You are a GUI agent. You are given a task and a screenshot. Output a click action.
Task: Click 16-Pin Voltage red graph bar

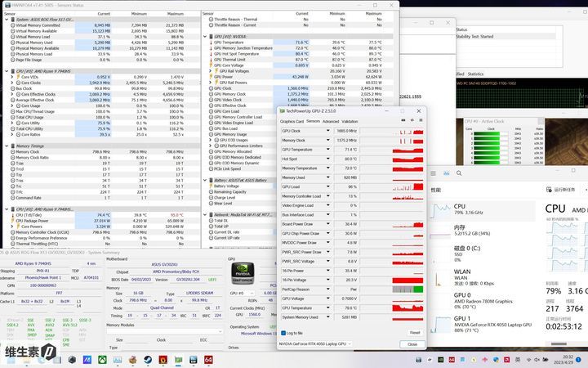(408, 280)
